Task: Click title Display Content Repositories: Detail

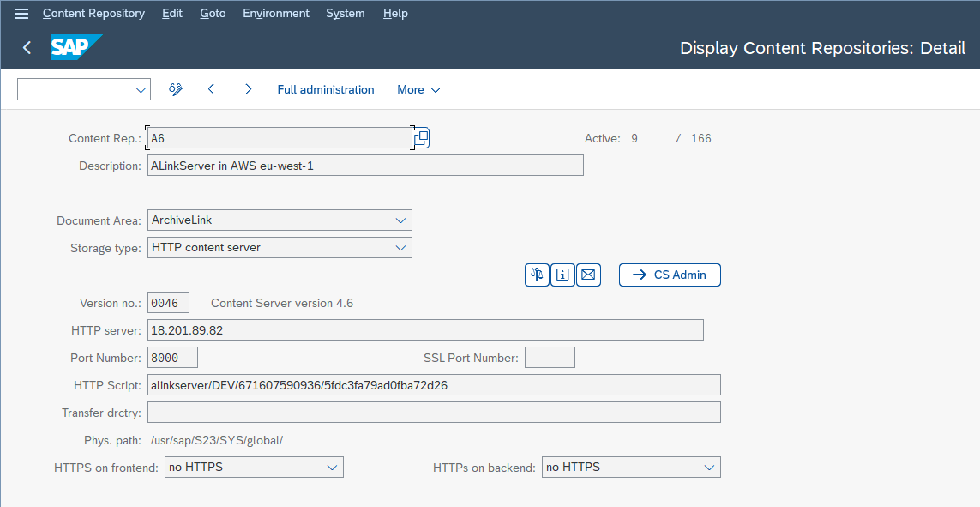Action: point(822,48)
